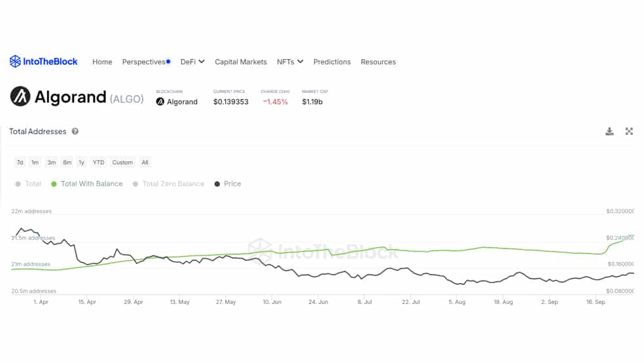Select the 1m time range
This screenshot has width=644, height=363.
[35, 162]
